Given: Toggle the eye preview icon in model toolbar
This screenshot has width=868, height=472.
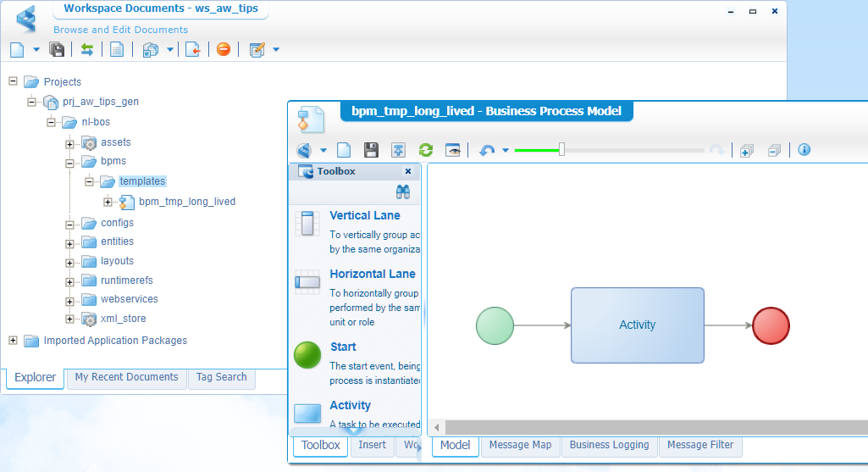Looking at the screenshot, I should 454,150.
